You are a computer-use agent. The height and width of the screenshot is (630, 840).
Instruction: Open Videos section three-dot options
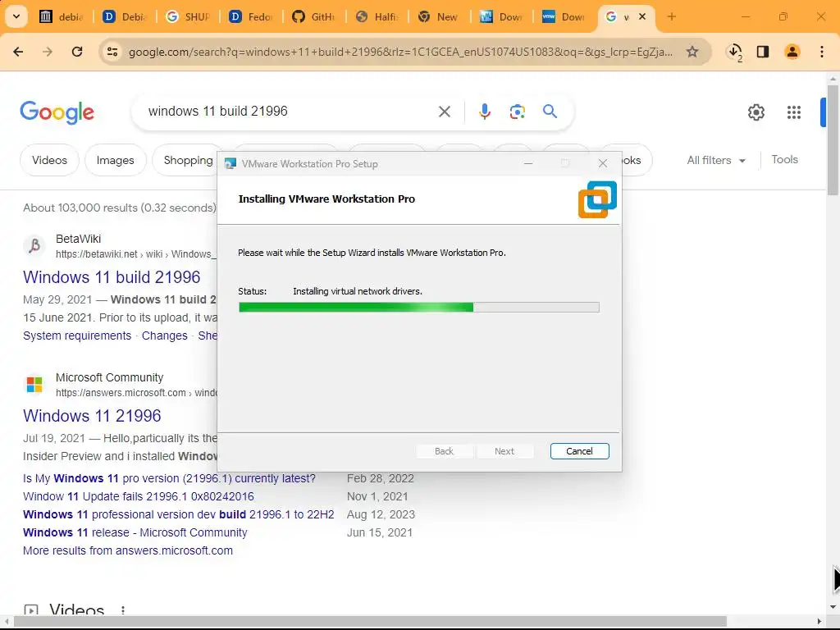pyautogui.click(x=123, y=609)
